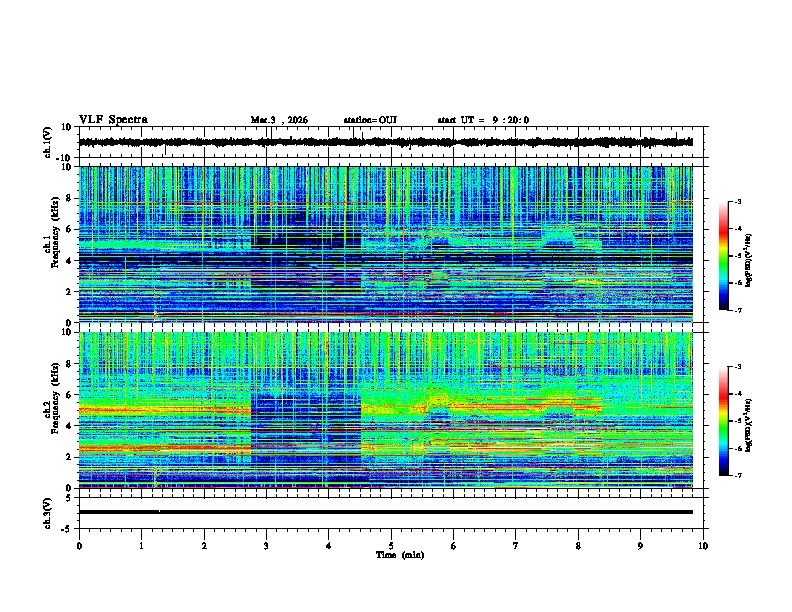
Task: Click the "-3" tick on ch.2 colorbar
Action: tap(738, 367)
